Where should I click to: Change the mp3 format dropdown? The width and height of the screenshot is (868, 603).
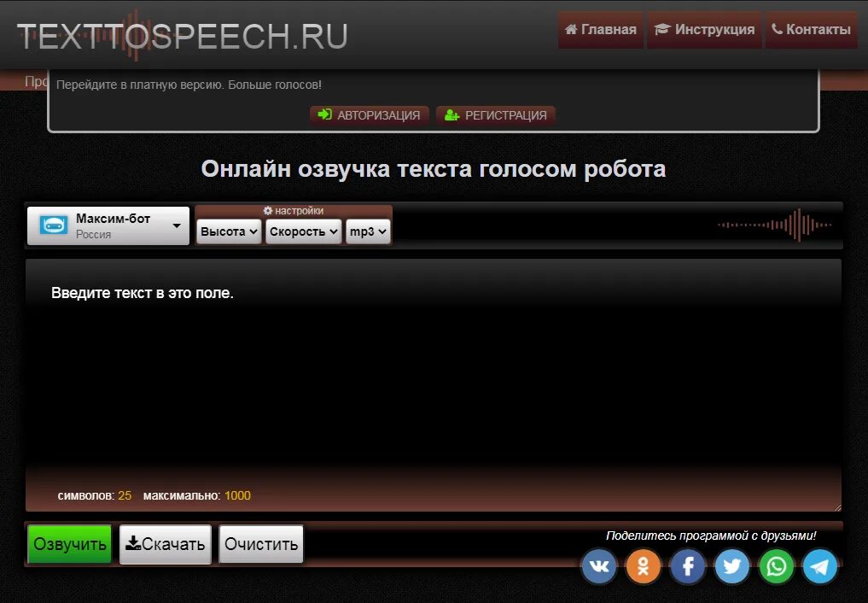coord(367,231)
